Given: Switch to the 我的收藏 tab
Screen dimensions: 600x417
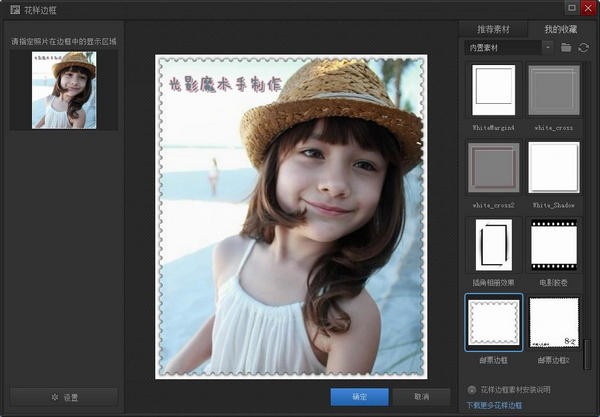Looking at the screenshot, I should click(558, 29).
